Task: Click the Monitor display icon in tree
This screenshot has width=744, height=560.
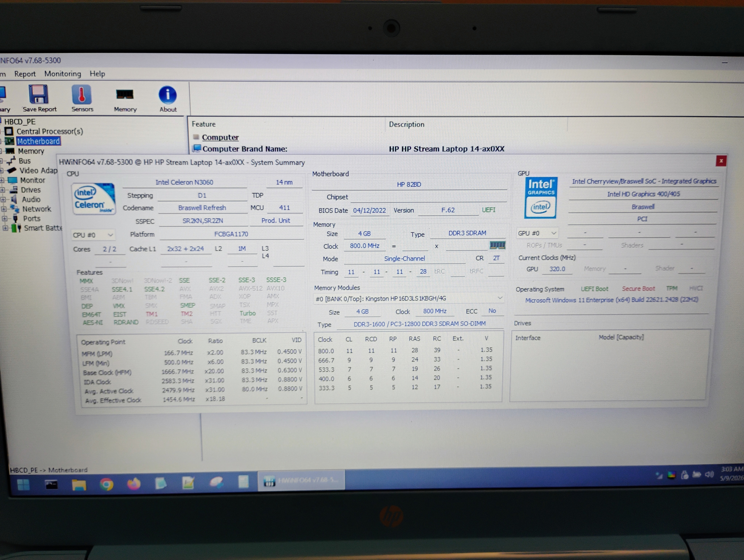Action: (12, 180)
